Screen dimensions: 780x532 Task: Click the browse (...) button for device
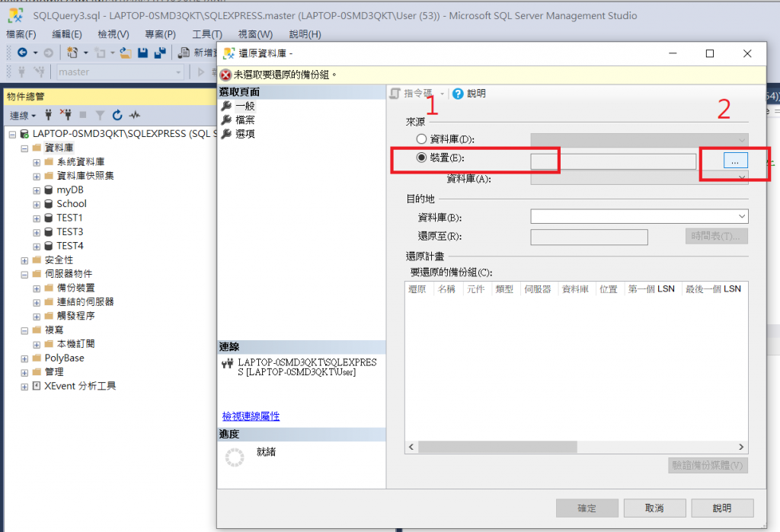(x=735, y=161)
